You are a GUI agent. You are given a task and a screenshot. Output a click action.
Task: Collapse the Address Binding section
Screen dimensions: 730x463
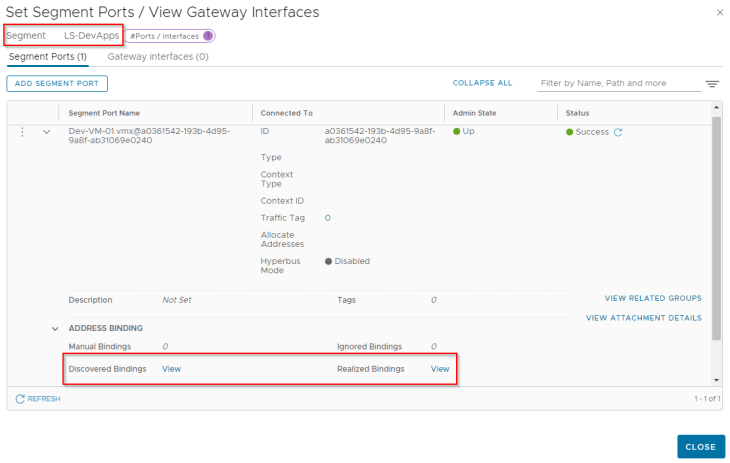tap(55, 329)
